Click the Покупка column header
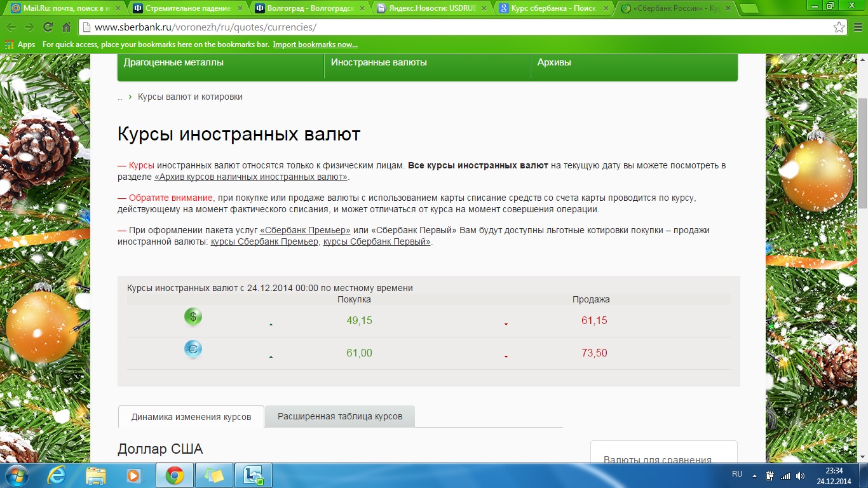 [x=354, y=299]
